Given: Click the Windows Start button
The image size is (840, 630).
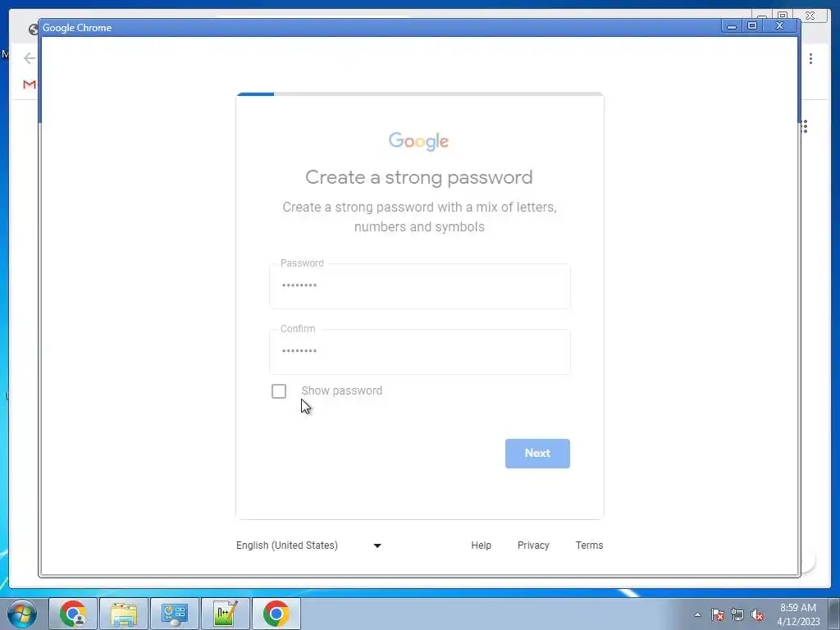Looking at the screenshot, I should click(x=22, y=614).
